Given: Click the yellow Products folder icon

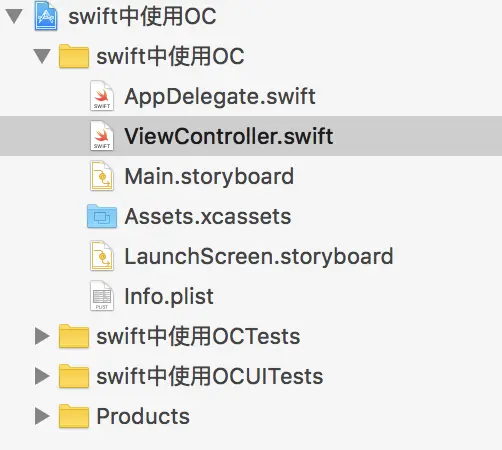Looking at the screenshot, I should click(74, 416).
